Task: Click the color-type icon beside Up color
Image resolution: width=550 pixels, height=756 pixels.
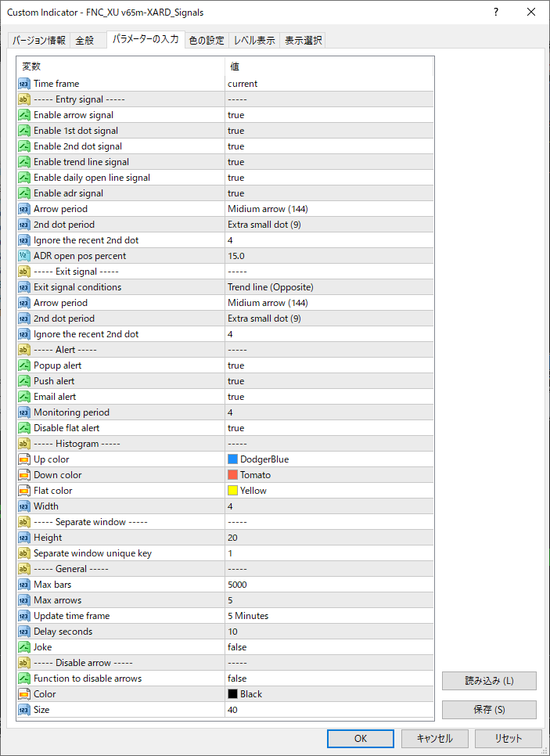Action: (x=23, y=459)
